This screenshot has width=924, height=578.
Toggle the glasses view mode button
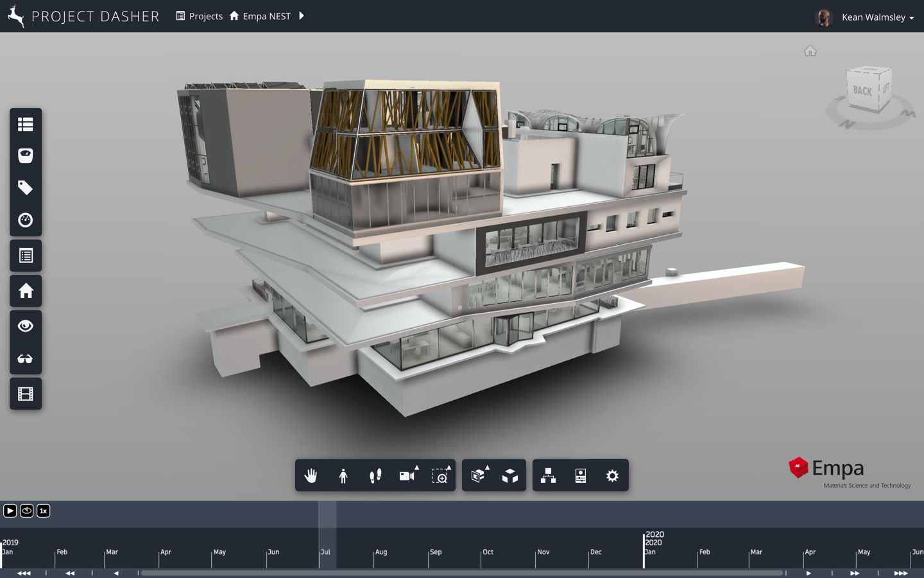(26, 358)
